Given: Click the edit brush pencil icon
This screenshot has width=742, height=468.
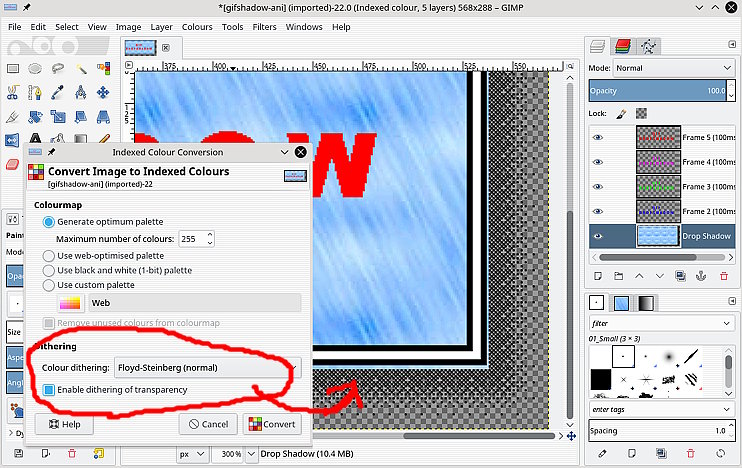Looking at the screenshot, I should (x=602, y=453).
